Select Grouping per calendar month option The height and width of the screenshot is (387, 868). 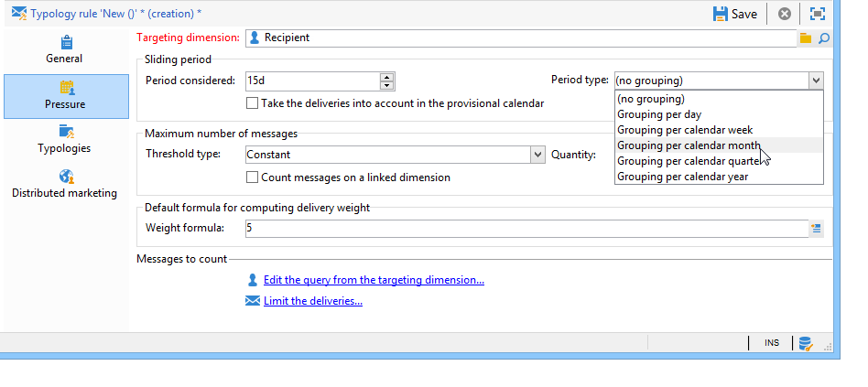[x=688, y=145]
